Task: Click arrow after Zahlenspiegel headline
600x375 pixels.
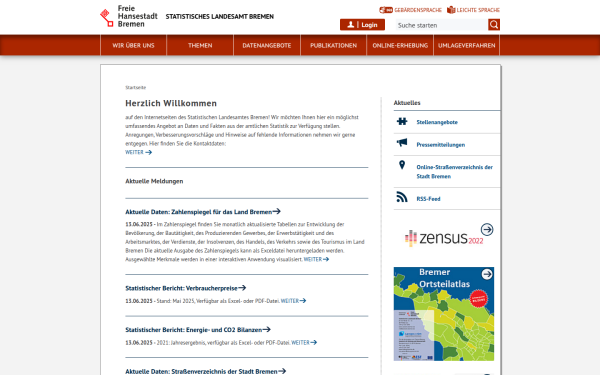Action: 276,211
